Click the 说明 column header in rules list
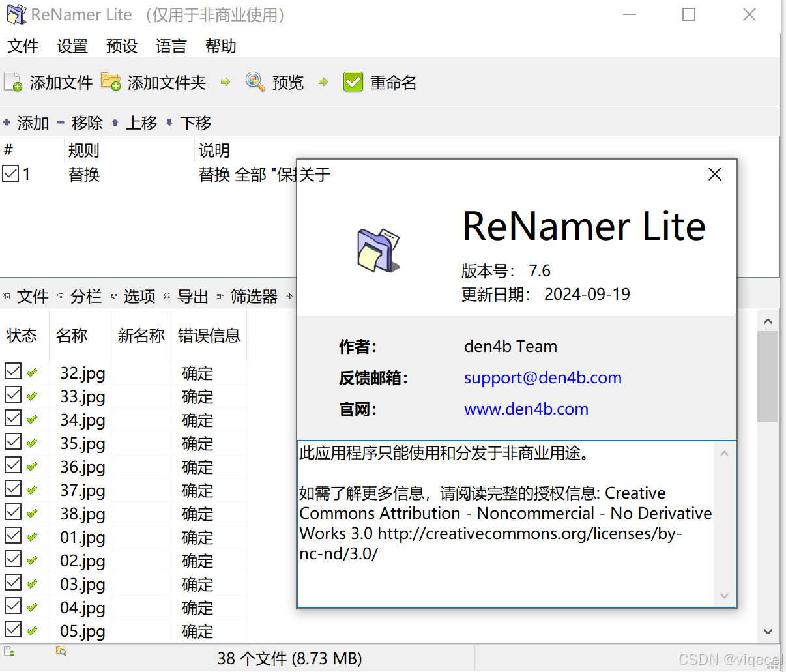This screenshot has width=786, height=672. [x=214, y=151]
